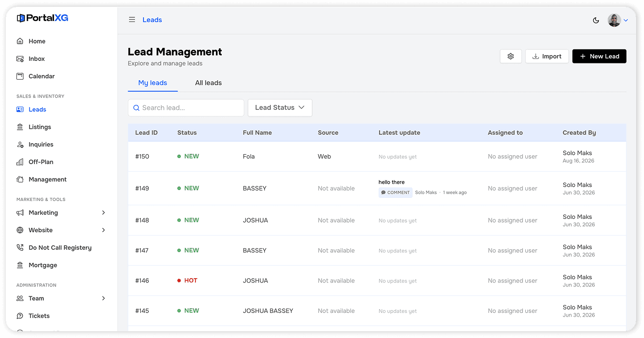
Task: Click the Leads breadcrumb link
Action: [x=152, y=20]
